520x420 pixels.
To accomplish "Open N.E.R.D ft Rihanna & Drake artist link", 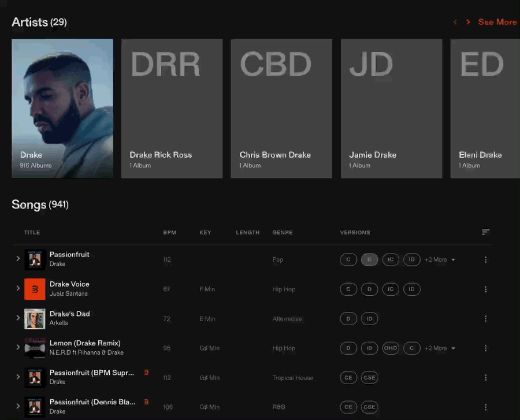I will pyautogui.click(x=87, y=352).
